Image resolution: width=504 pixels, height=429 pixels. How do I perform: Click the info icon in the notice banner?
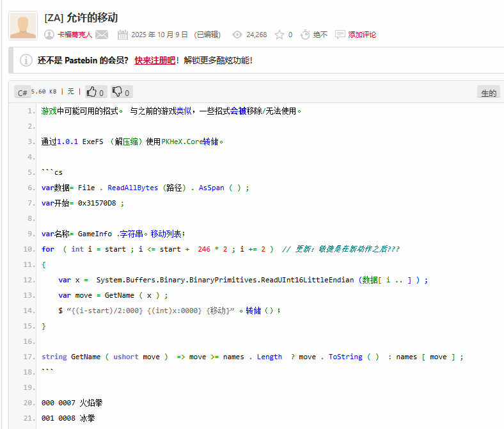tap(26, 60)
